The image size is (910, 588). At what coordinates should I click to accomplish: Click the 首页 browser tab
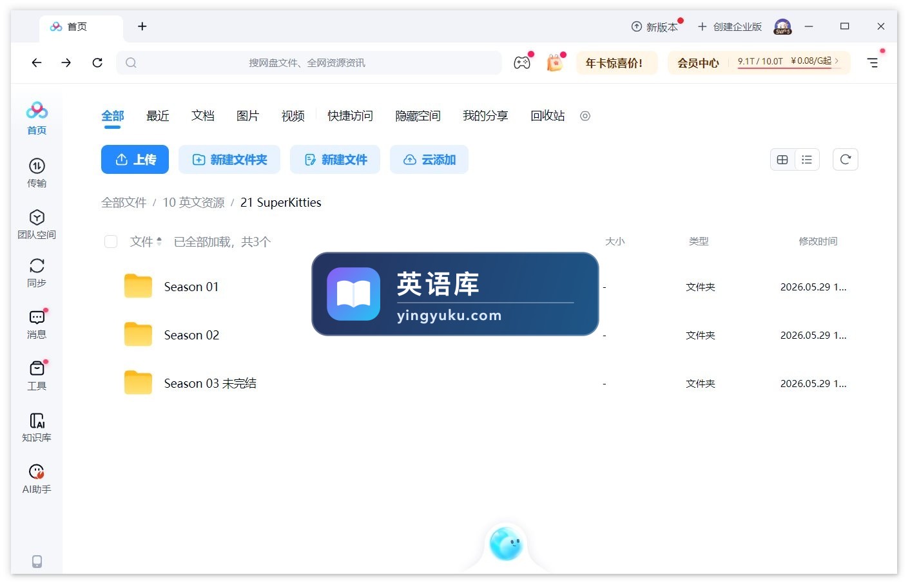point(81,27)
